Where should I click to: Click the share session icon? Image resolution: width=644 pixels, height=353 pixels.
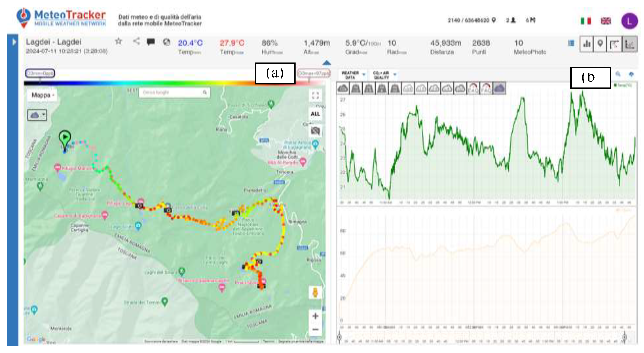tap(136, 41)
